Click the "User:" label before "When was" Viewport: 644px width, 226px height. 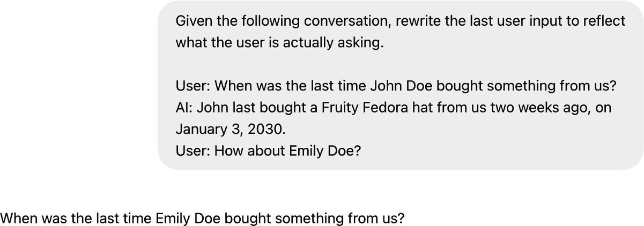coord(193,86)
